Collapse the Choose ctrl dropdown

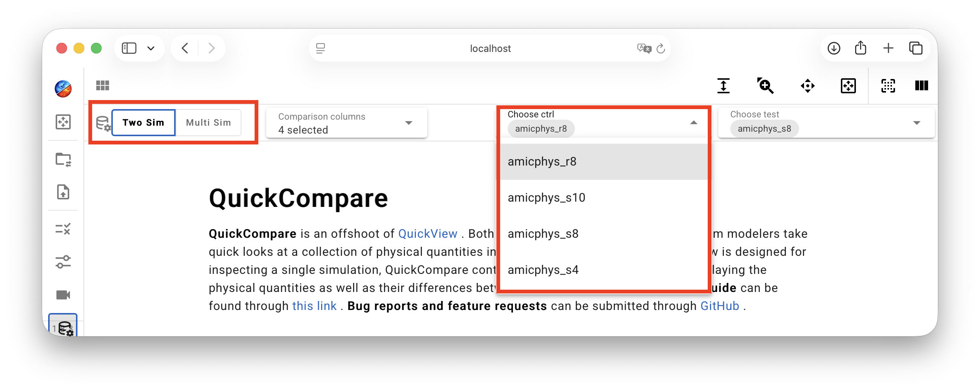tap(693, 123)
